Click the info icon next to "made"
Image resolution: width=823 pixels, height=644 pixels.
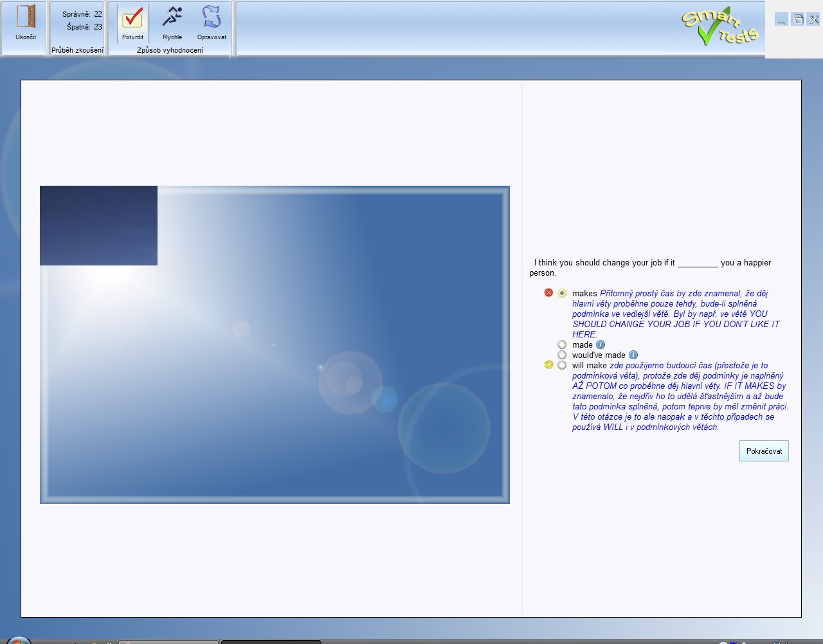click(x=601, y=344)
